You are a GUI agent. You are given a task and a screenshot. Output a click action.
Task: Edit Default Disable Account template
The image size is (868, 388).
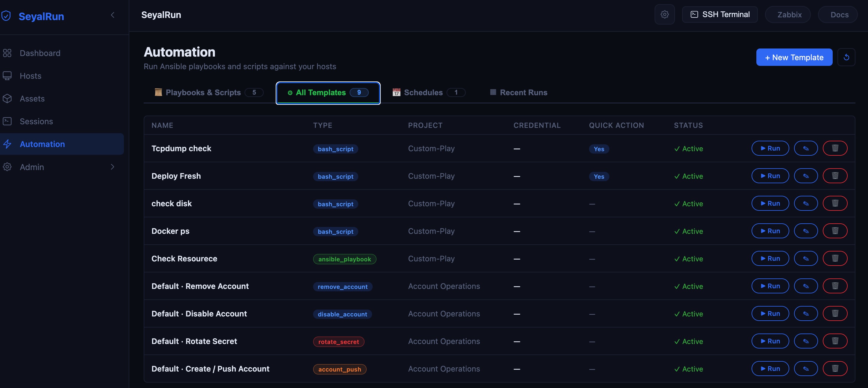pyautogui.click(x=806, y=313)
